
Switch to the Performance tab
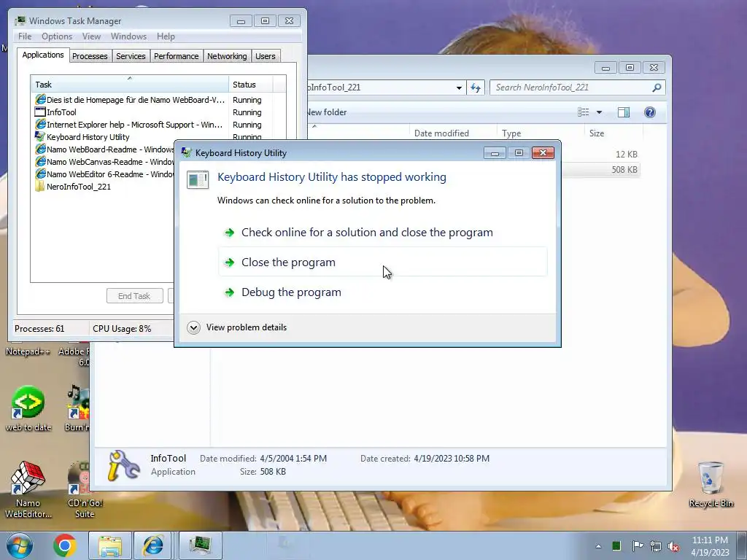tap(176, 56)
